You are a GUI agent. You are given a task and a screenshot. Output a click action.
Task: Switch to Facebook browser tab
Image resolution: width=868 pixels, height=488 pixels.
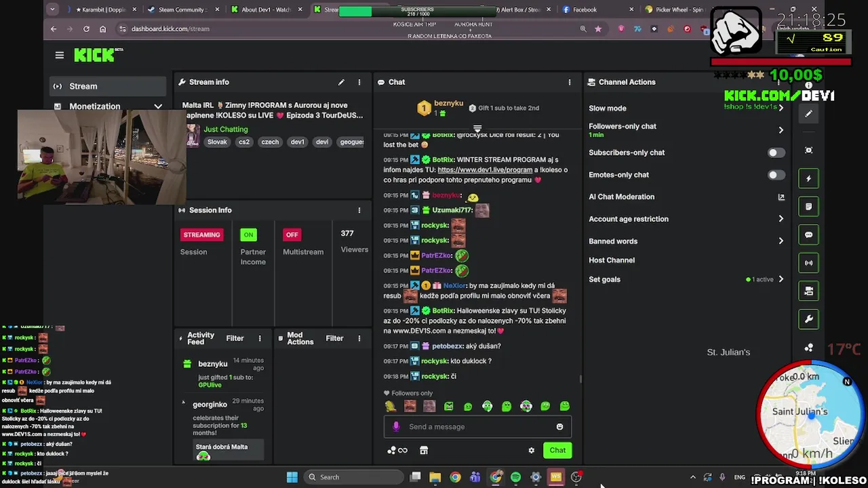[597, 9]
